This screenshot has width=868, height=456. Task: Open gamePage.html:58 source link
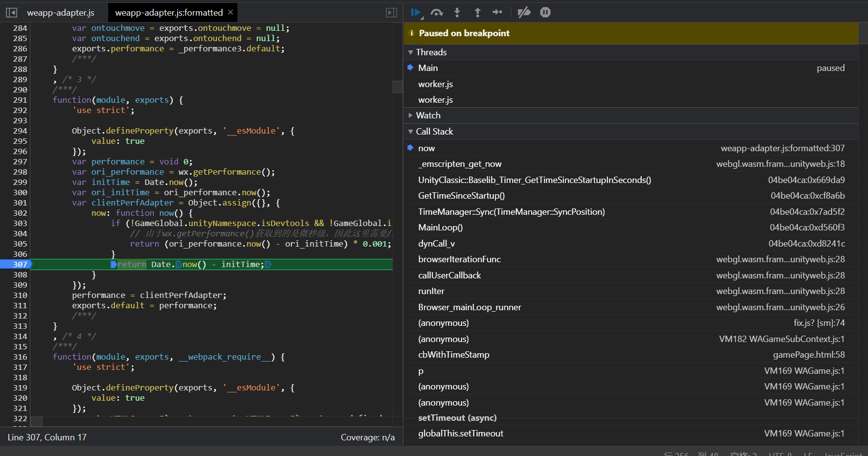[809, 355]
